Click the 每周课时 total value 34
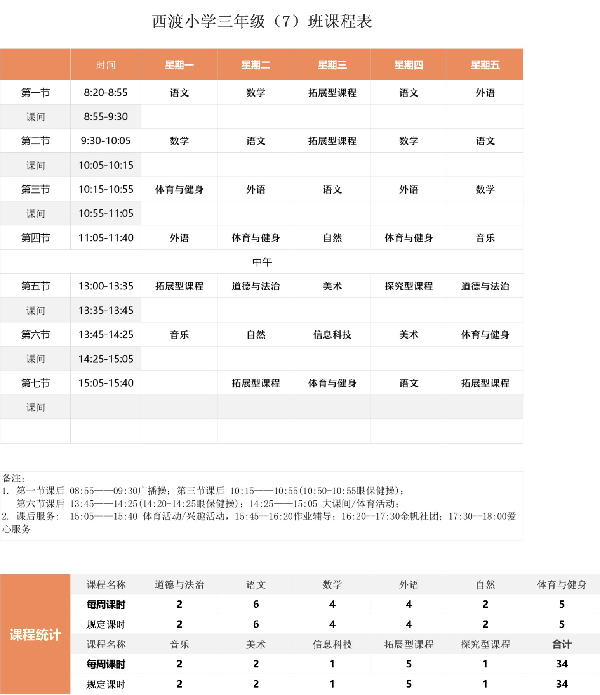The width and height of the screenshot is (600, 695). click(561, 664)
